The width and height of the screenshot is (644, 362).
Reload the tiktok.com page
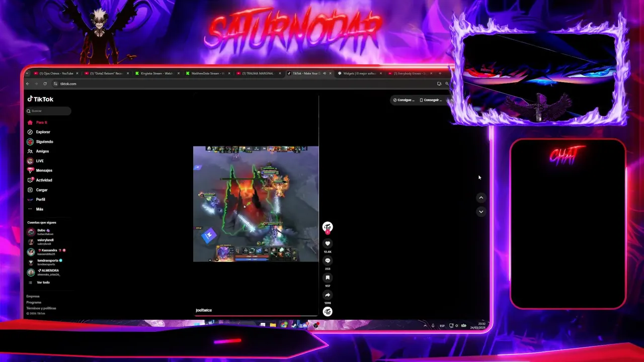pyautogui.click(x=45, y=83)
